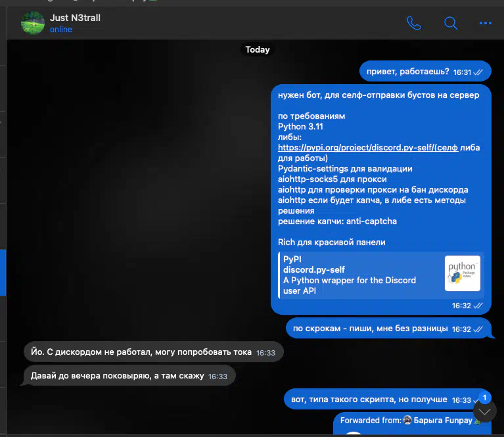This screenshot has height=437, width=504.
Task: Select message 'Давай до вечера поковыряю, а там скажу'
Action: [129, 376]
